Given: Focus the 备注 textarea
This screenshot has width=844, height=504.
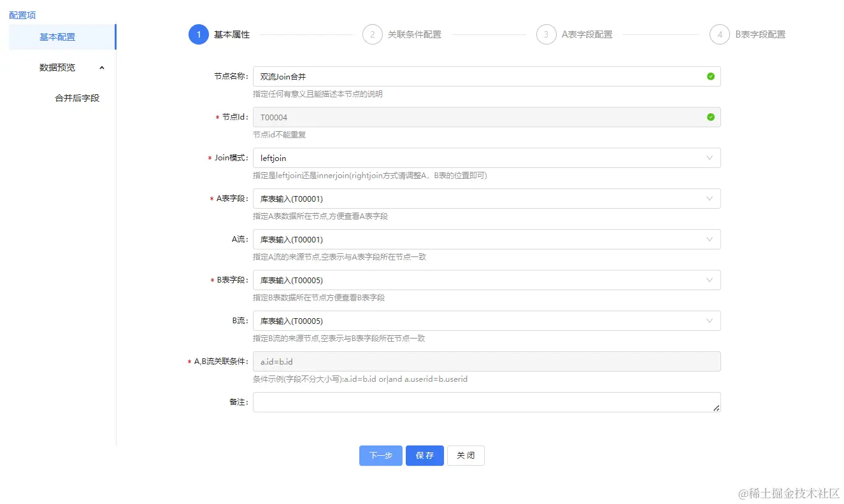Looking at the screenshot, I should (487, 402).
